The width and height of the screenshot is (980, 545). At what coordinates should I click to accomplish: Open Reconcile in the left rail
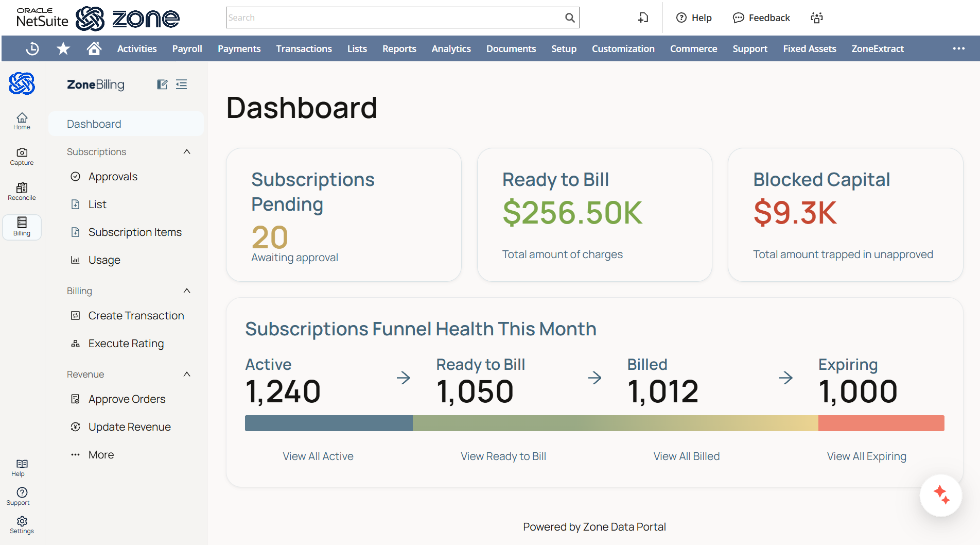22,192
